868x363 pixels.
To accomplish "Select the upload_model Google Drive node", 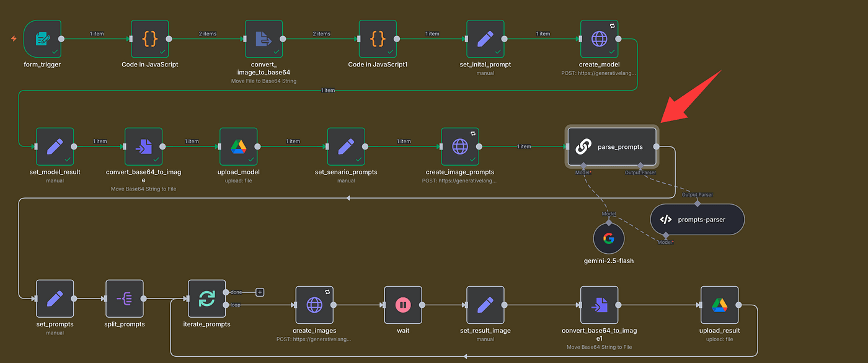I will 239,147.
